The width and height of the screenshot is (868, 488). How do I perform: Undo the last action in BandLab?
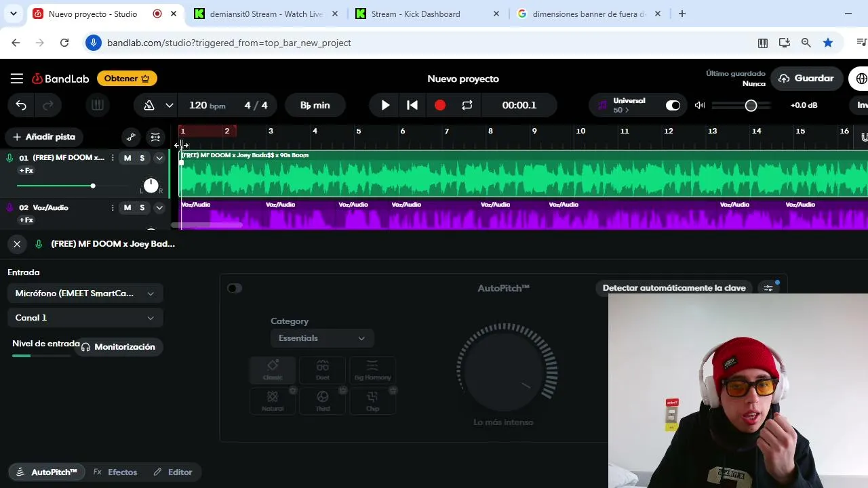(21, 105)
